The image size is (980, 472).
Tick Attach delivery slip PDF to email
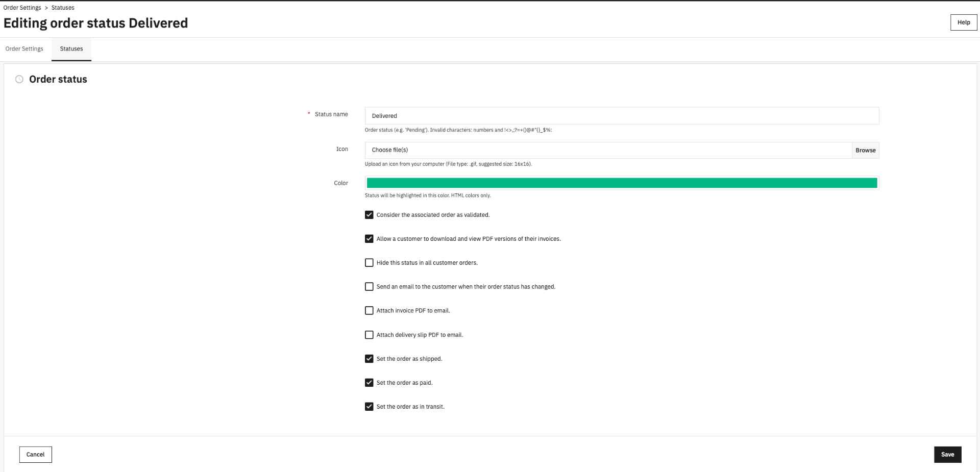pos(369,335)
